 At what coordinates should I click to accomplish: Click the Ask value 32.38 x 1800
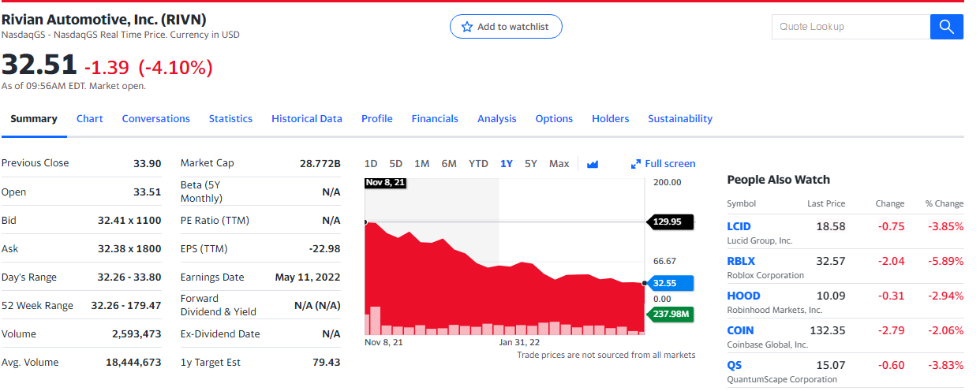coord(129,249)
